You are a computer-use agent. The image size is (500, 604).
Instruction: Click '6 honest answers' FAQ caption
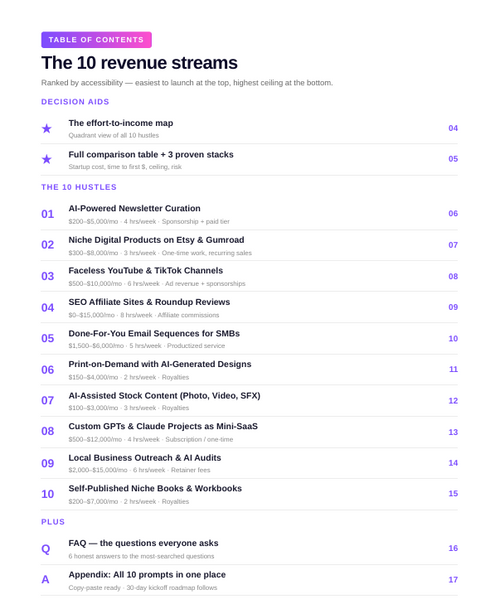141,557
